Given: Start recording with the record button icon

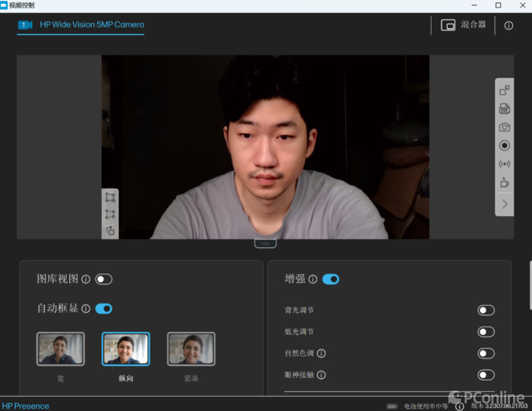Looking at the screenshot, I should (x=504, y=145).
